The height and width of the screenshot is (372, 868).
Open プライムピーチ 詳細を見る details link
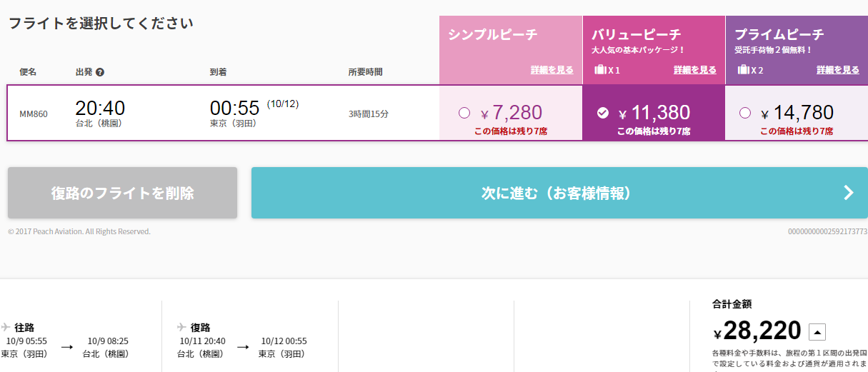[x=838, y=70]
